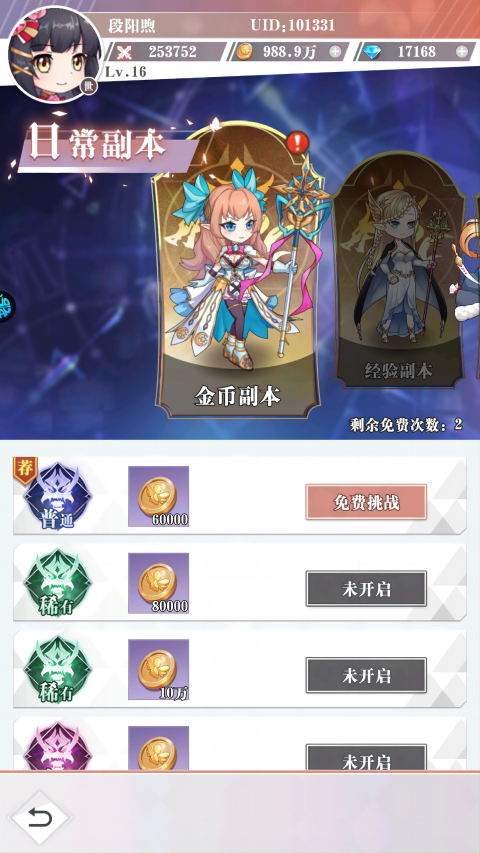Switch to the 经验副本 dungeon card
480x853 pixels.
coord(399,271)
